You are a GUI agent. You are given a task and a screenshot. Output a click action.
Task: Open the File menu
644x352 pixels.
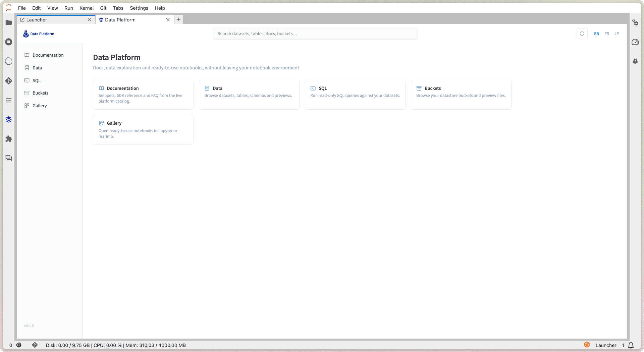tap(22, 8)
